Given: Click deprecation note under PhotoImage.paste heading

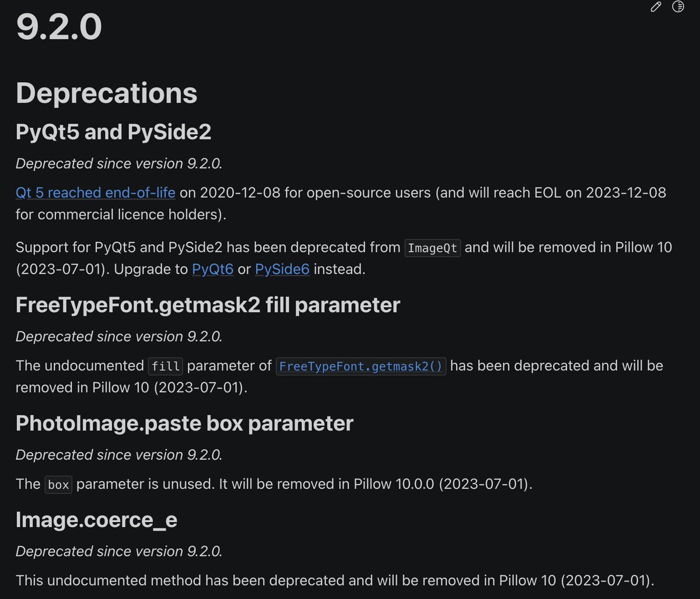Looking at the screenshot, I should coord(119,455).
